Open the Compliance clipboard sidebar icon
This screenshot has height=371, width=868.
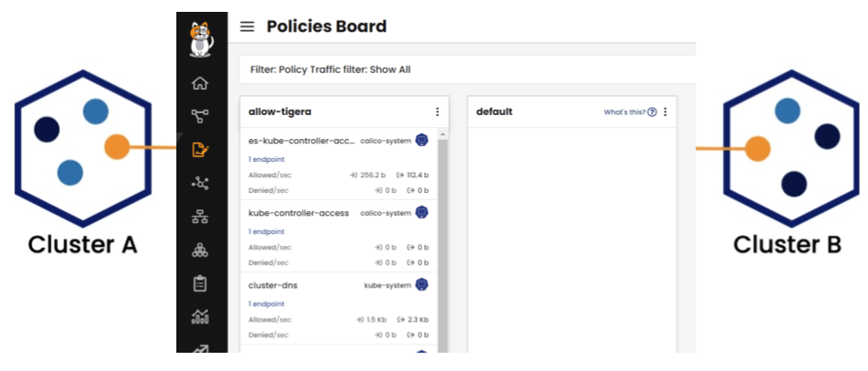(x=200, y=283)
